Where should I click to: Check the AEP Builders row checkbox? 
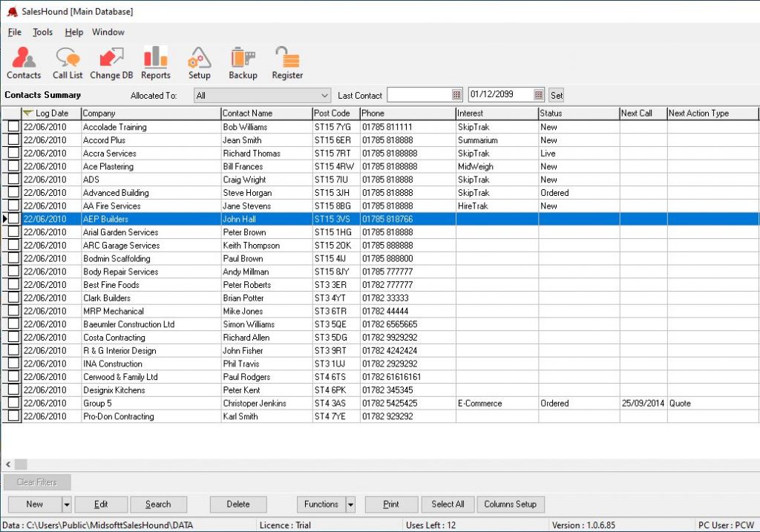(x=13, y=219)
